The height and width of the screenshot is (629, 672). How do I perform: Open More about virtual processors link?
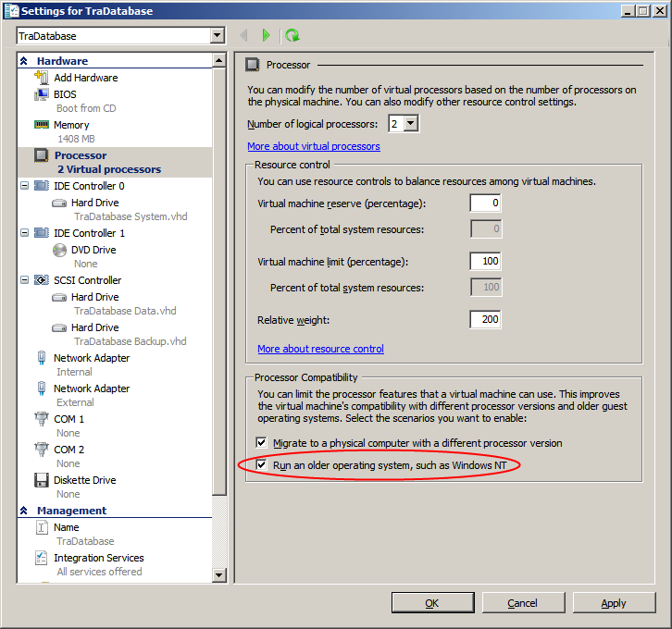tap(313, 146)
